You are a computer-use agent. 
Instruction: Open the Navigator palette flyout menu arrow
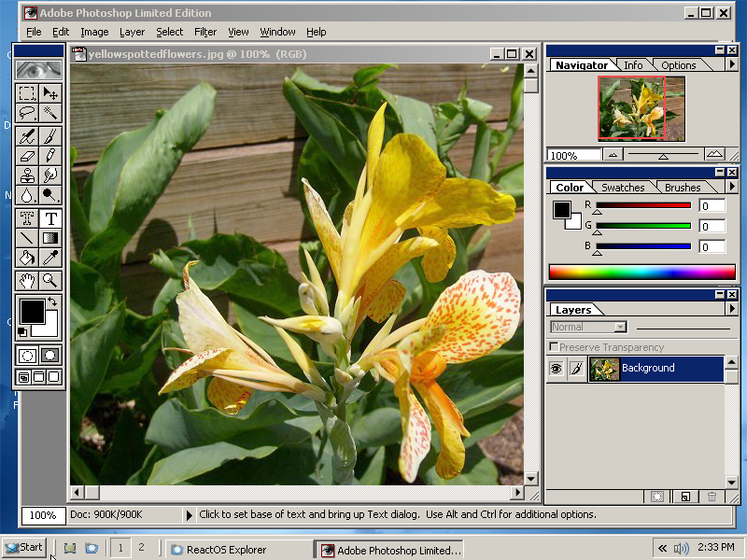coord(731,65)
